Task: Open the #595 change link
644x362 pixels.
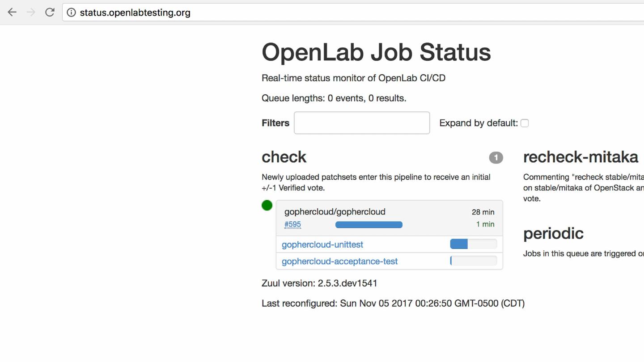Action: pyautogui.click(x=292, y=224)
